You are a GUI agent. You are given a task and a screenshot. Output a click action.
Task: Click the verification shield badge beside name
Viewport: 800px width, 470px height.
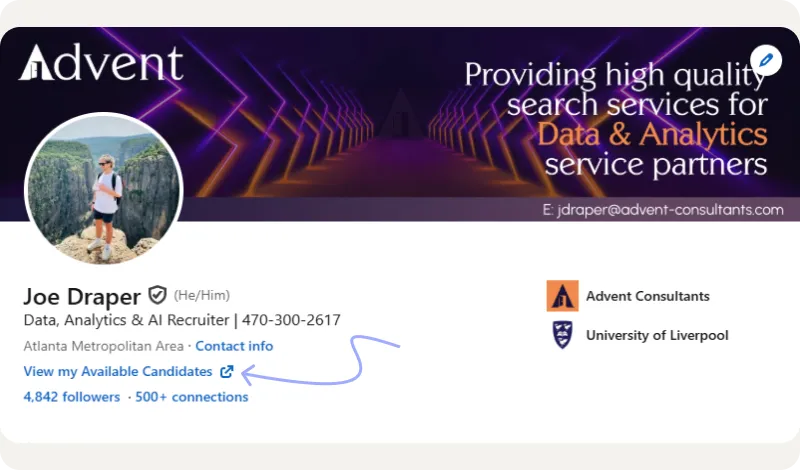tap(157, 295)
